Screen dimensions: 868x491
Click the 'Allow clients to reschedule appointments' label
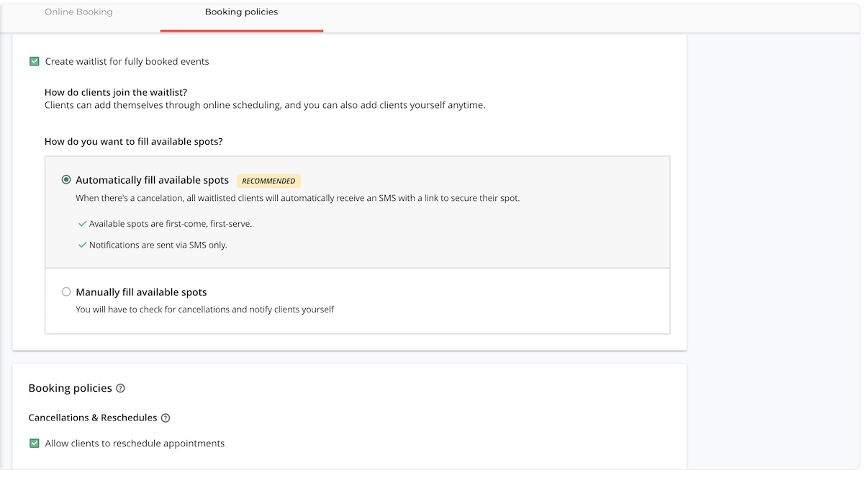[135, 443]
